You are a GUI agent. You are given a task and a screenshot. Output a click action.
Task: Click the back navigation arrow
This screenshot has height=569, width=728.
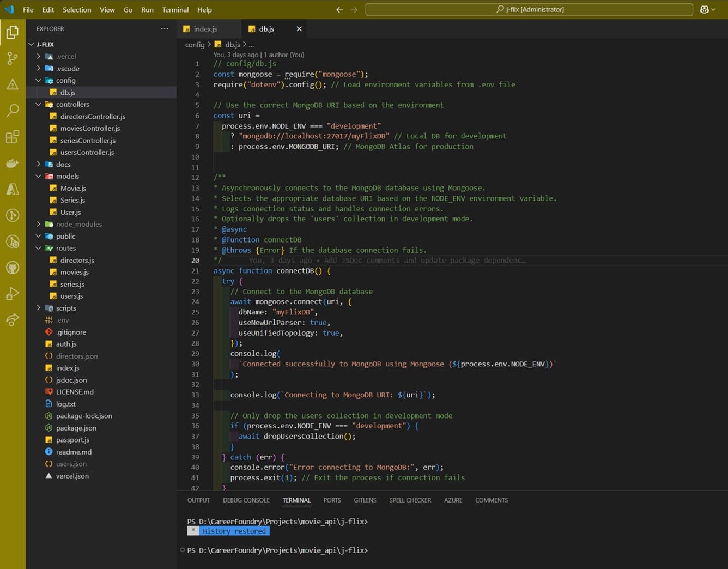coord(339,9)
